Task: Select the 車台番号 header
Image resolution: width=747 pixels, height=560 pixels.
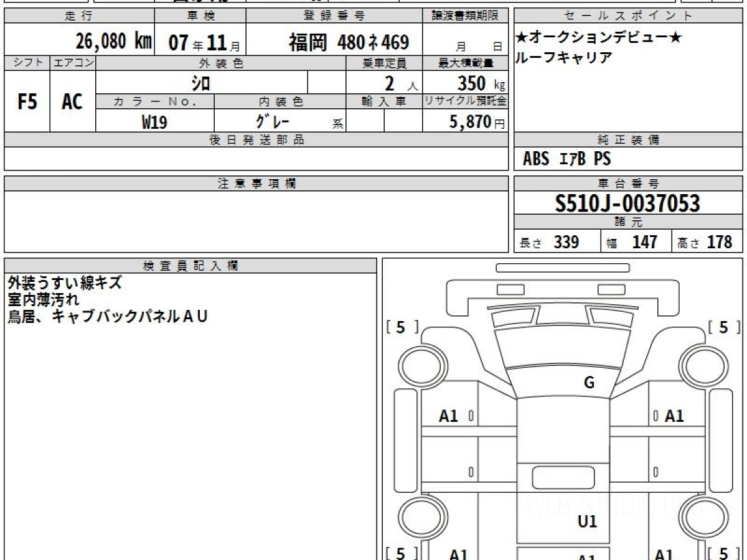Action: click(629, 184)
